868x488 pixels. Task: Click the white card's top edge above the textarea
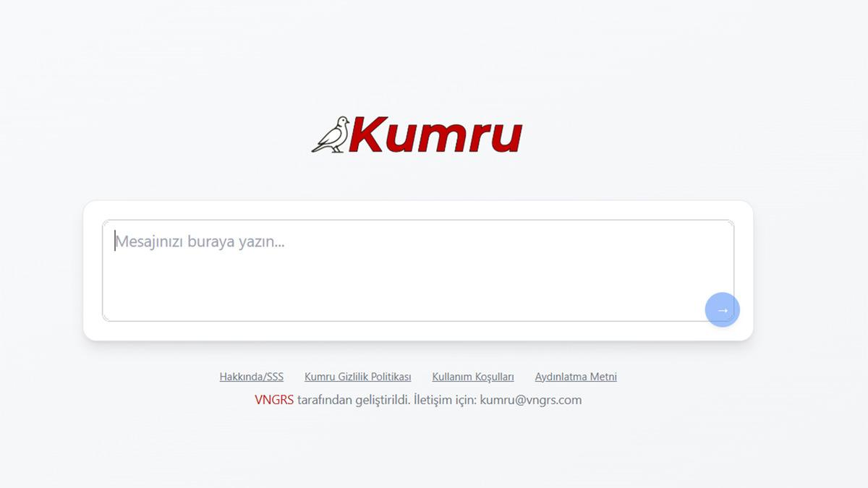417,210
